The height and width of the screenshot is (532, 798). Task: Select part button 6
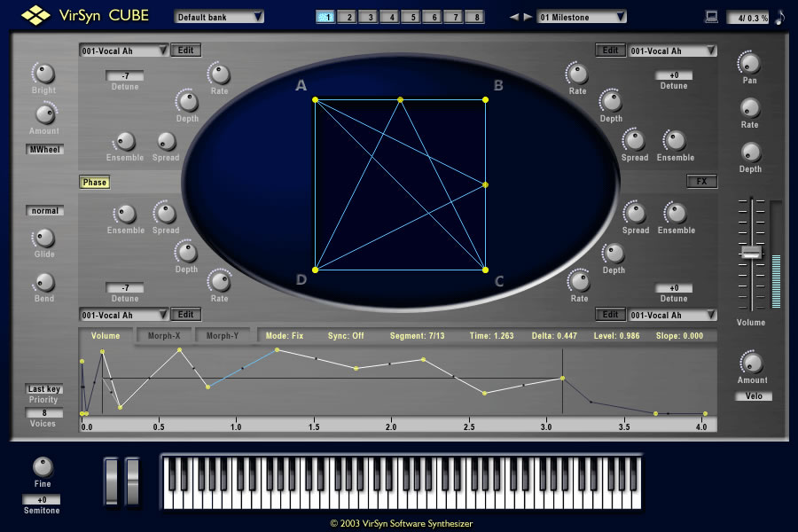click(x=432, y=17)
